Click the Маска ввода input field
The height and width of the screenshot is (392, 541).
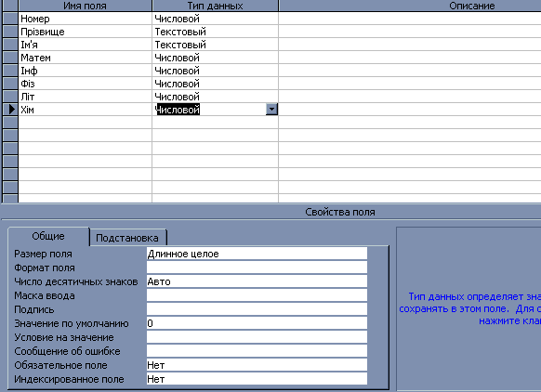pyautogui.click(x=257, y=295)
